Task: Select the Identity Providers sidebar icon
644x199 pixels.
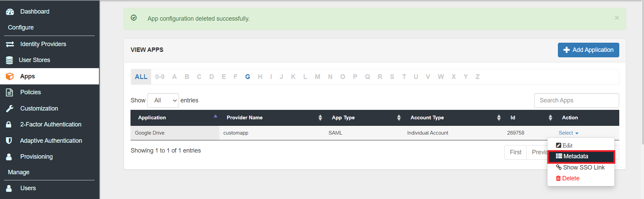Action: coord(9,44)
